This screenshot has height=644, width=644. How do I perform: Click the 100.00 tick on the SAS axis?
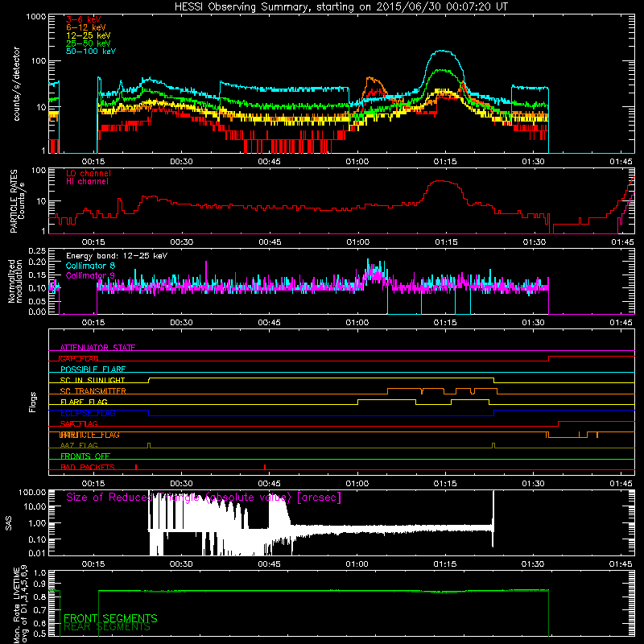point(32,492)
